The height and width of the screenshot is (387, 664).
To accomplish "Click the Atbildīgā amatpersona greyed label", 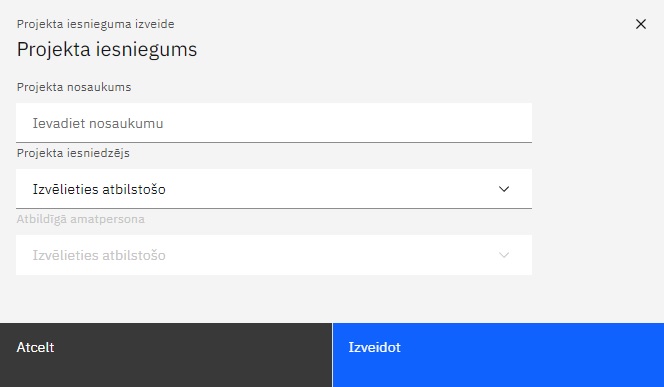I will coord(80,219).
